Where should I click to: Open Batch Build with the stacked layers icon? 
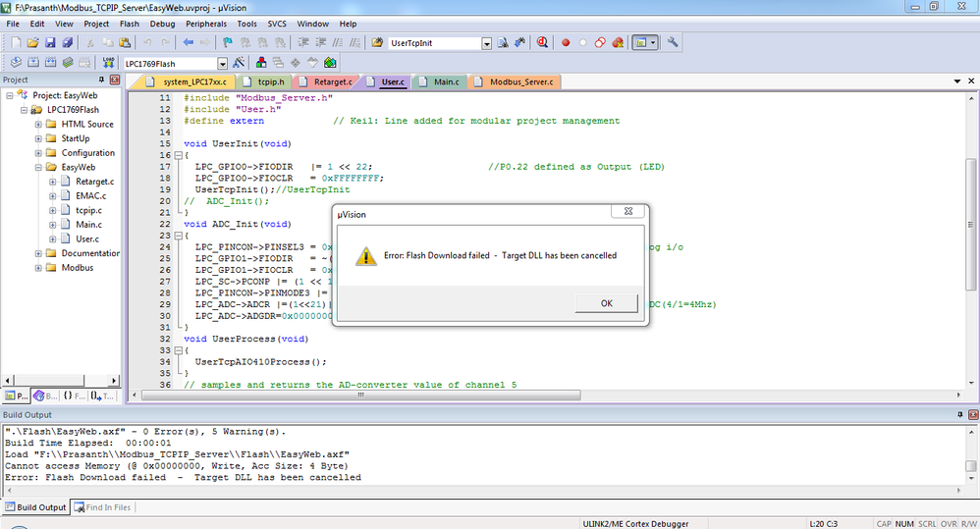[x=67, y=63]
